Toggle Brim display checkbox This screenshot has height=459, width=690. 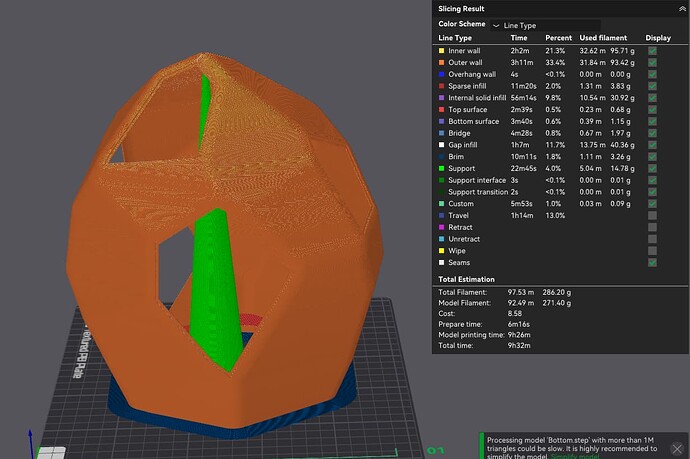coord(652,157)
